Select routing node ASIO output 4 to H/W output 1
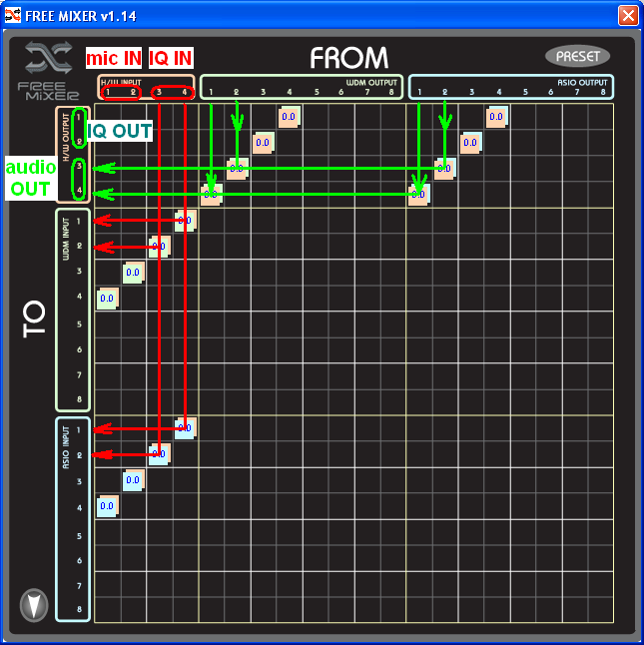 497,117
